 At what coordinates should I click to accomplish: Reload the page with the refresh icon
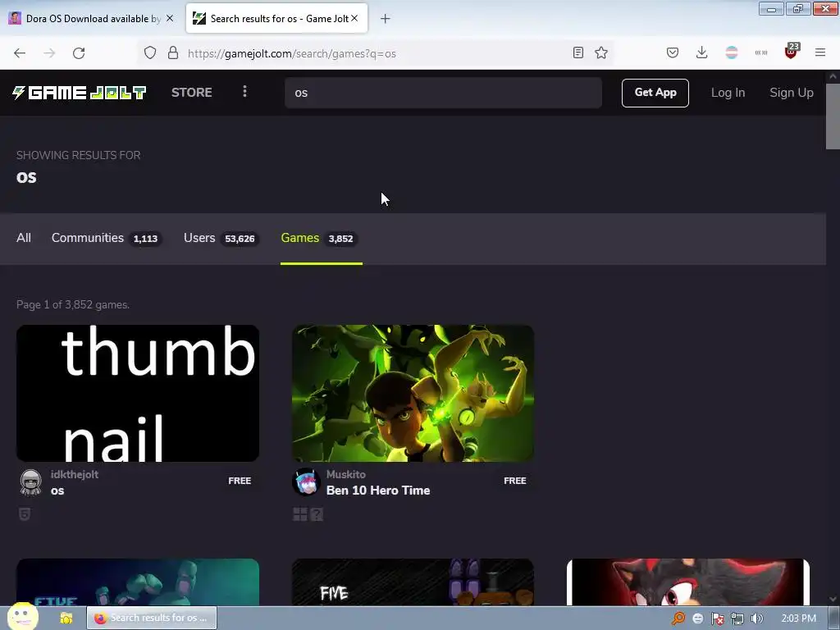pyautogui.click(x=79, y=53)
